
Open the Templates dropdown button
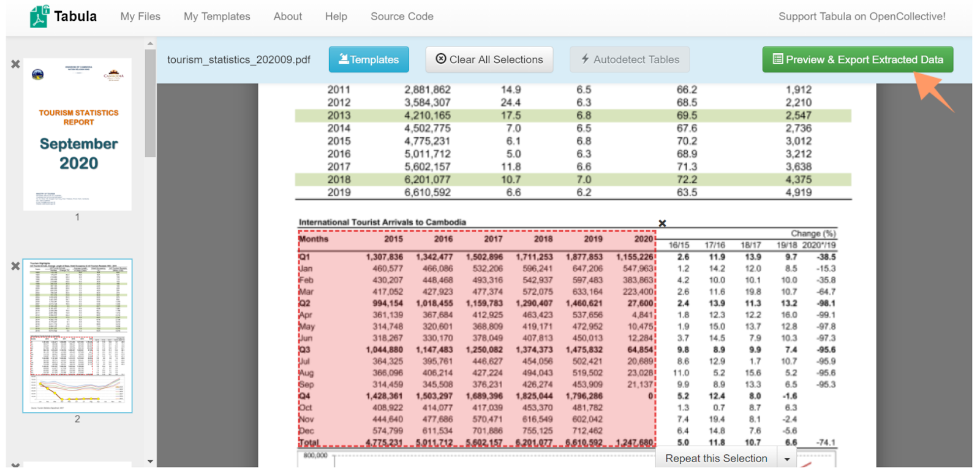369,59
